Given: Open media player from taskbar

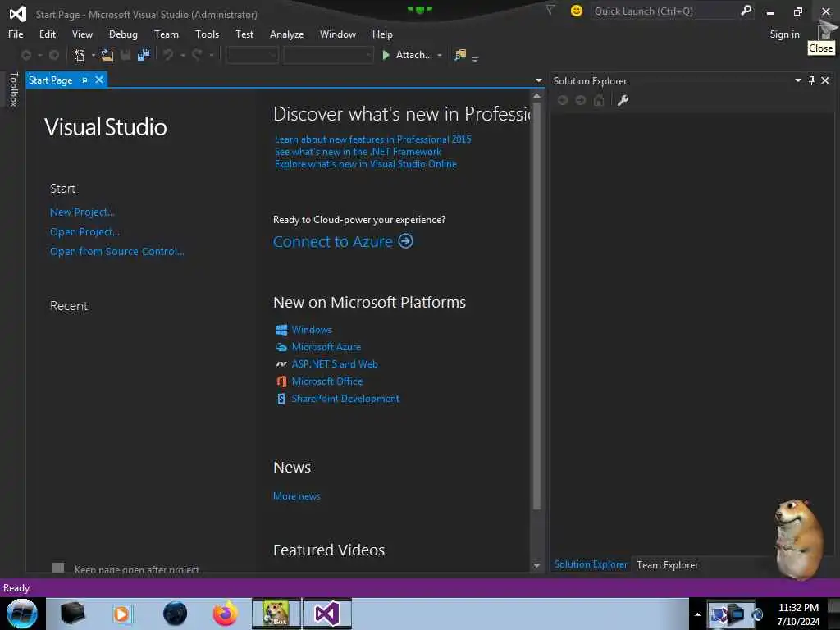Looking at the screenshot, I should click(122, 614).
